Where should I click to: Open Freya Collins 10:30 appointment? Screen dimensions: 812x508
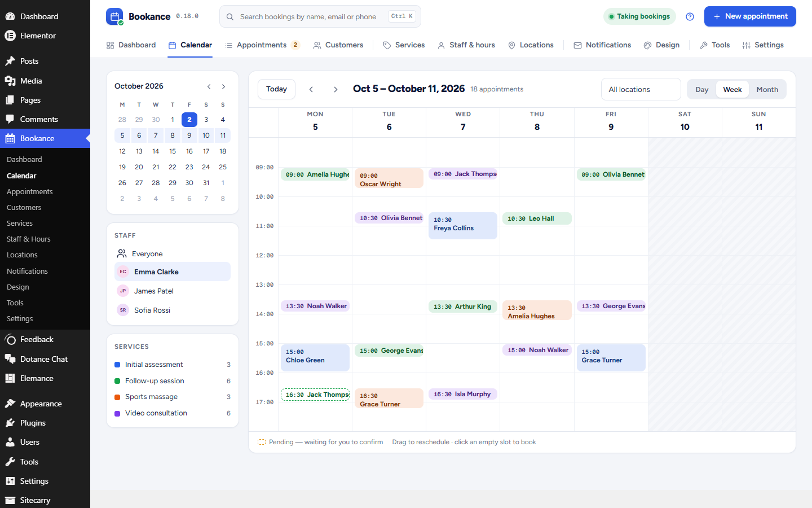(x=463, y=225)
